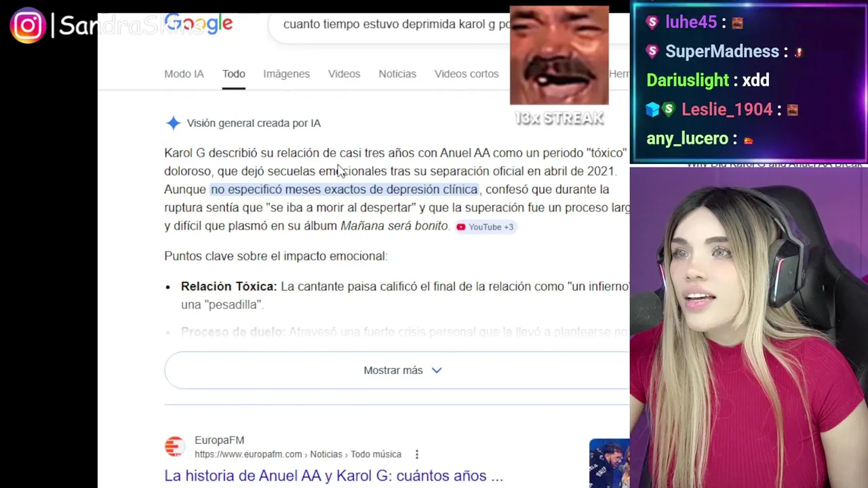The height and width of the screenshot is (488, 868).
Task: Click the europafm.com URL breadcrumb
Action: pyautogui.click(x=298, y=454)
